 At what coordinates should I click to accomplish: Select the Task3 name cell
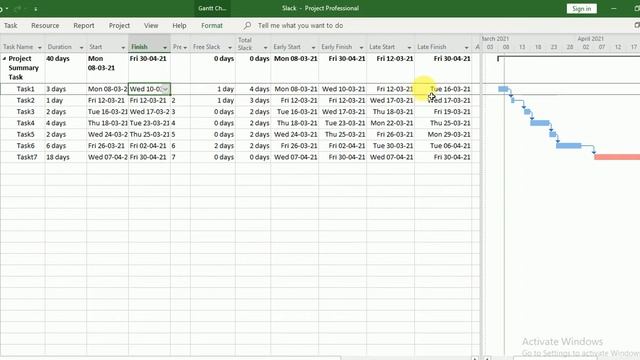[x=23, y=111]
